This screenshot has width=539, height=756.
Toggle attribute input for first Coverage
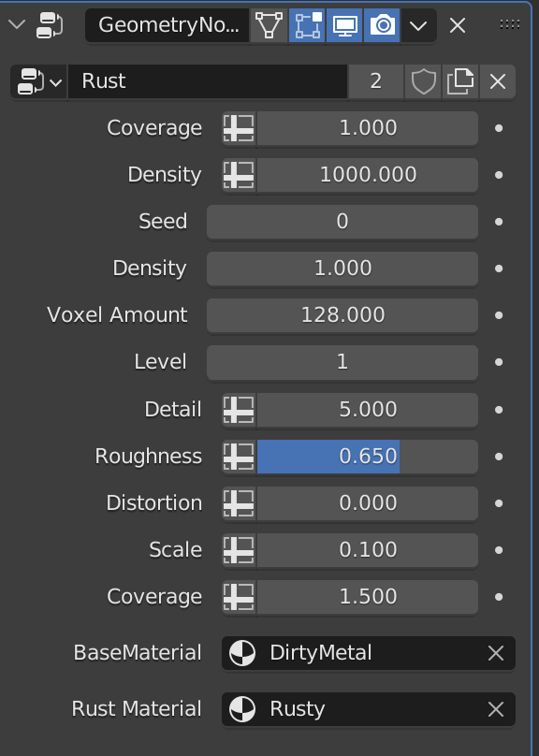click(x=239, y=128)
